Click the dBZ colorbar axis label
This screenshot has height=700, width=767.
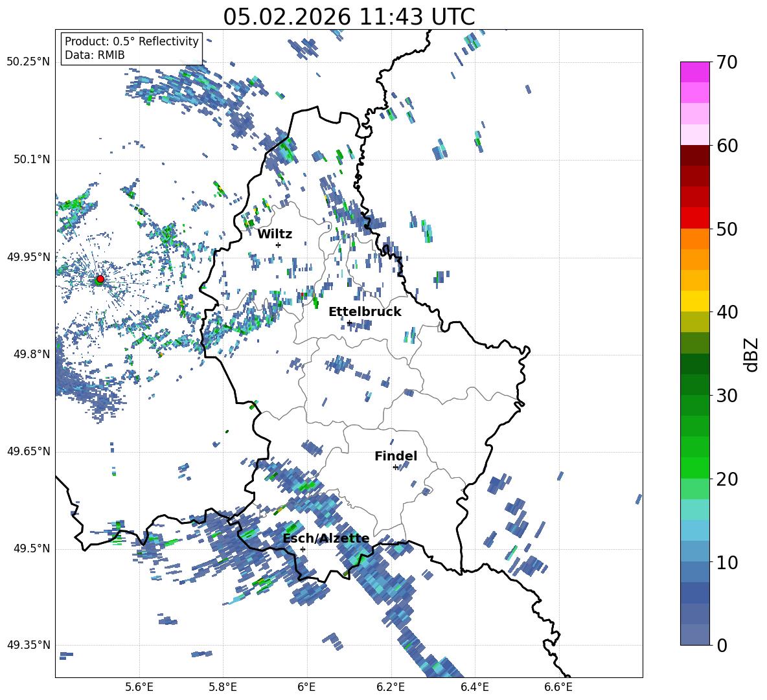[x=752, y=354]
